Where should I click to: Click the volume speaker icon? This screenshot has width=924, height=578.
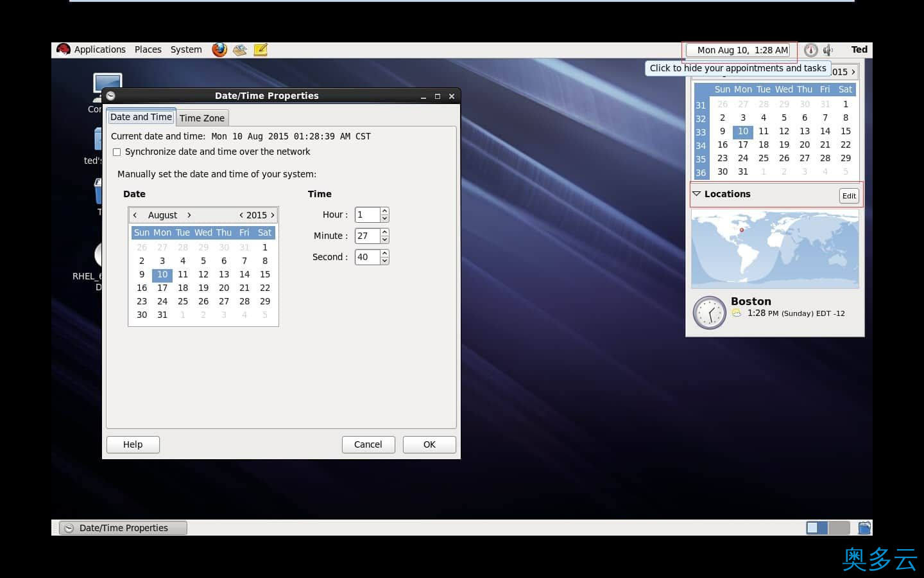828,50
